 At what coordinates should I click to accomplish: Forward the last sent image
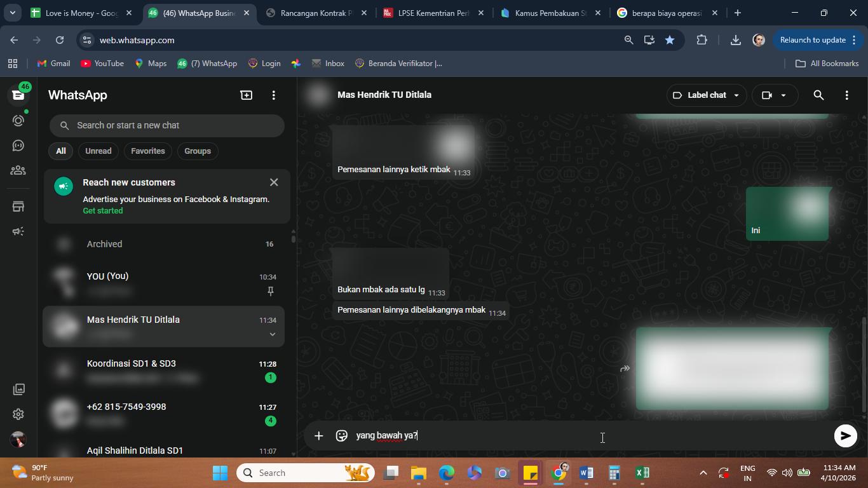[x=625, y=369]
